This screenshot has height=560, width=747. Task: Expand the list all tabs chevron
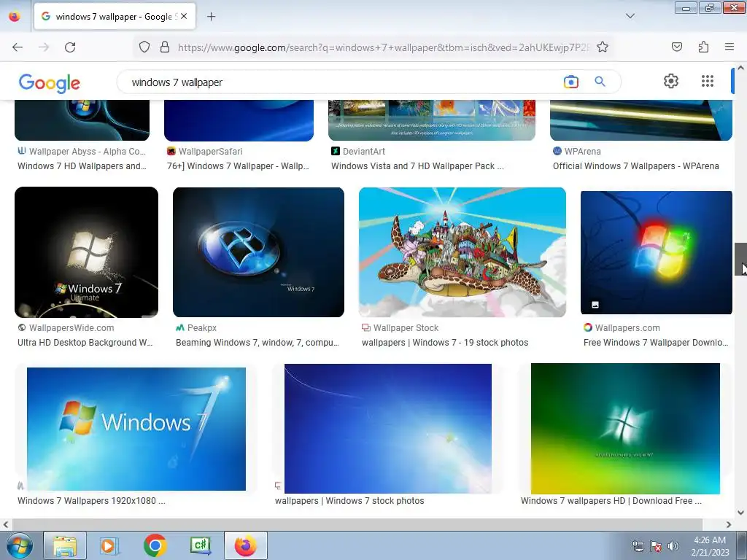(630, 16)
